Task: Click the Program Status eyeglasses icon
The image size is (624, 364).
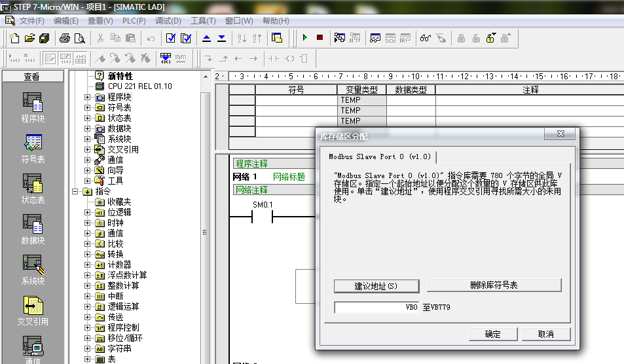Action: (426, 38)
